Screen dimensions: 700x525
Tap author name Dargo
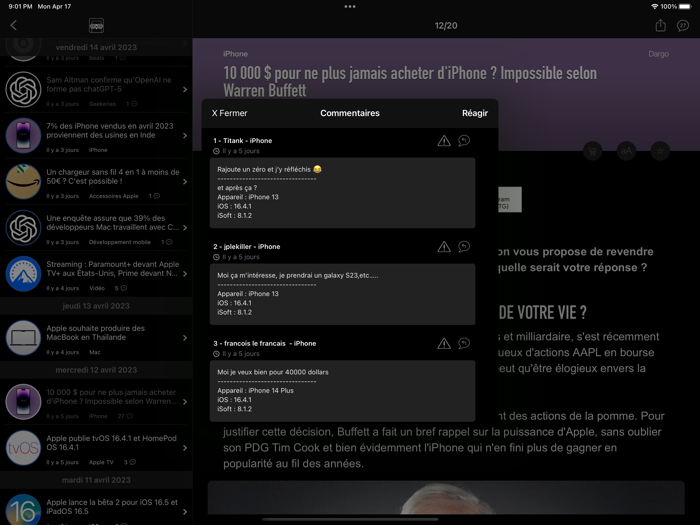tap(658, 54)
